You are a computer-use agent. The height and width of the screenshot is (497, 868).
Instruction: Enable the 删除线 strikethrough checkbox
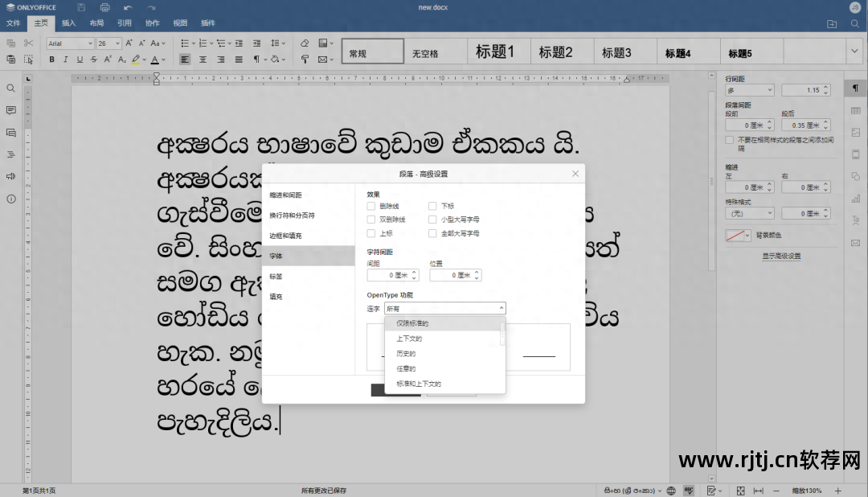371,207
